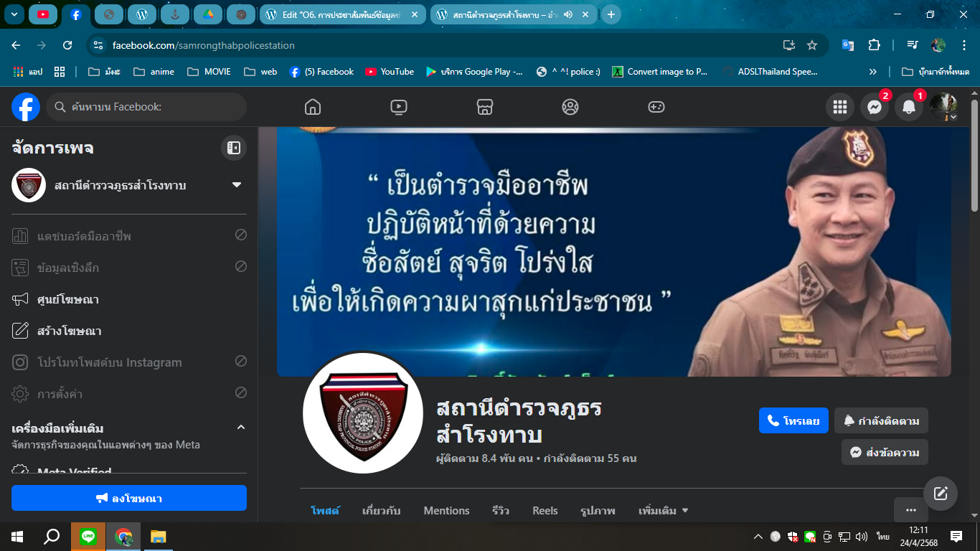Click the โทรเลย call button
Viewport: 980px width, 551px height.
pyautogui.click(x=793, y=420)
